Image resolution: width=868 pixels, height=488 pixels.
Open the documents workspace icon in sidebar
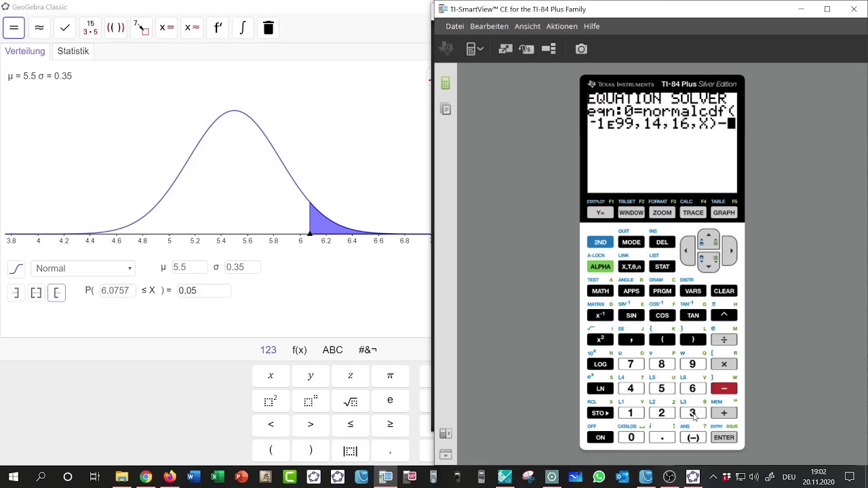[x=446, y=109]
